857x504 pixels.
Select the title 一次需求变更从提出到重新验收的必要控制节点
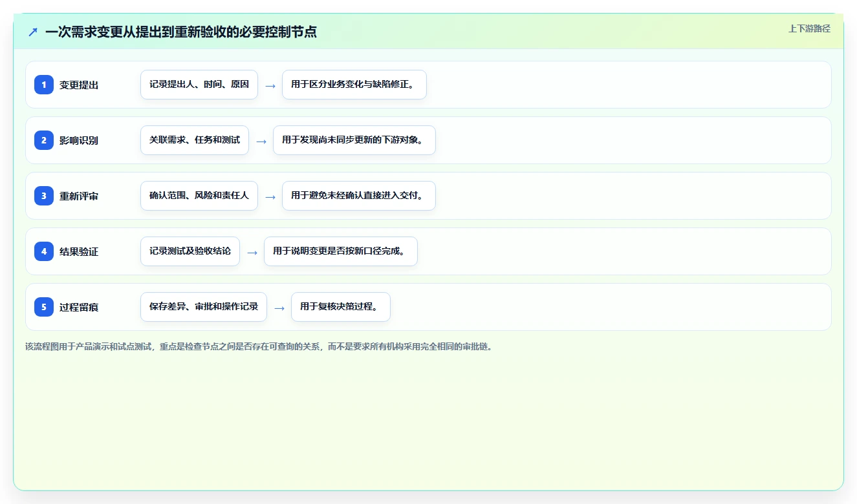181,32
